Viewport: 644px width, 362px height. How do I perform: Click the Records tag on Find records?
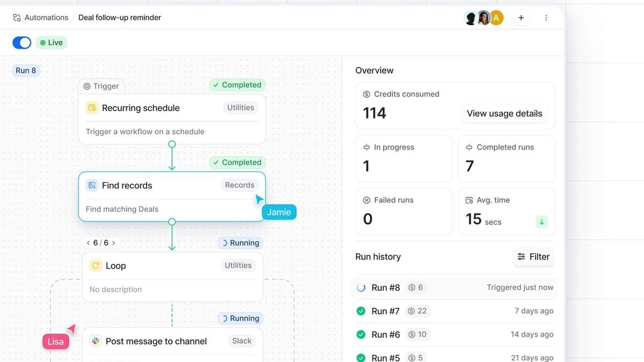(239, 185)
